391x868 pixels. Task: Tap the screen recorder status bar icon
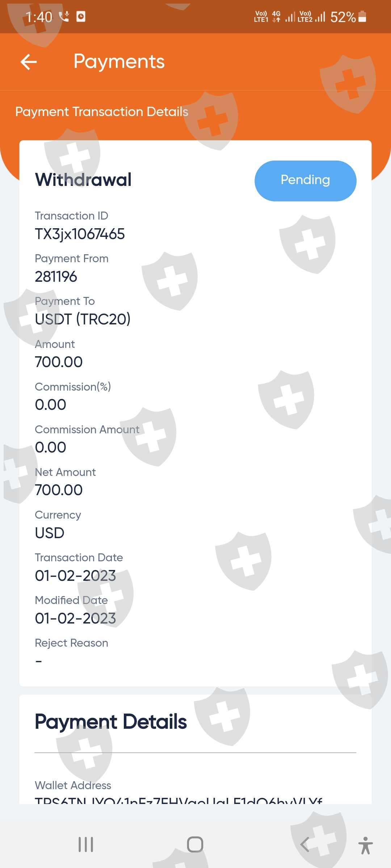click(x=81, y=17)
